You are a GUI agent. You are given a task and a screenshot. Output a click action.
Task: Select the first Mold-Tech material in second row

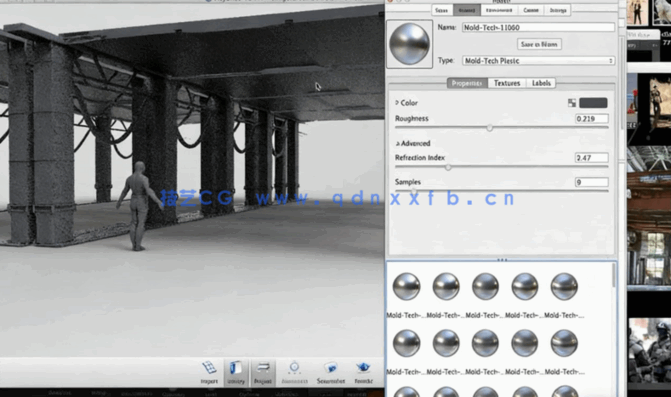point(406,343)
